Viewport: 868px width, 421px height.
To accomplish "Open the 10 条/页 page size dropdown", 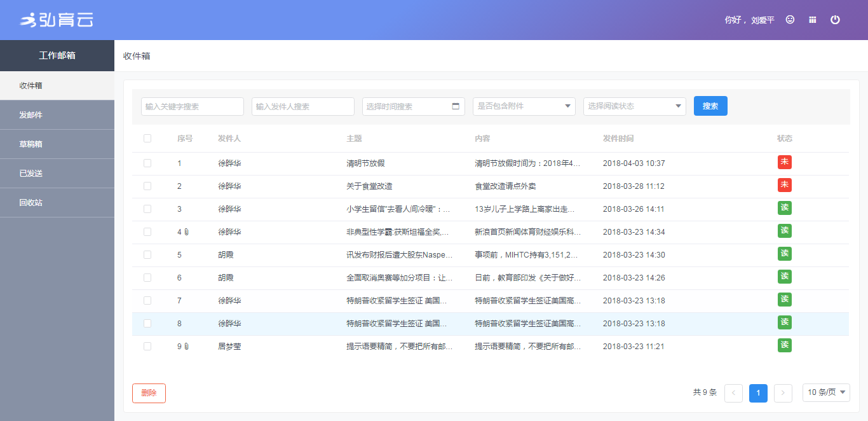I will tap(825, 393).
